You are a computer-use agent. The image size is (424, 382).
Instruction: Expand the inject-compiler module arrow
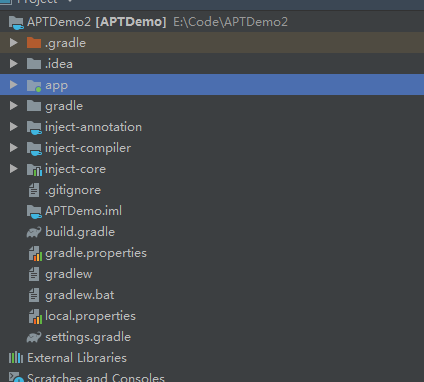click(x=14, y=148)
